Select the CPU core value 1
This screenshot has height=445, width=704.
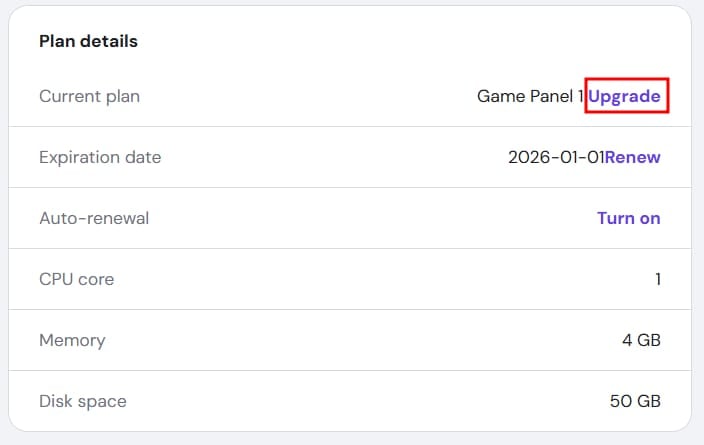click(x=657, y=279)
